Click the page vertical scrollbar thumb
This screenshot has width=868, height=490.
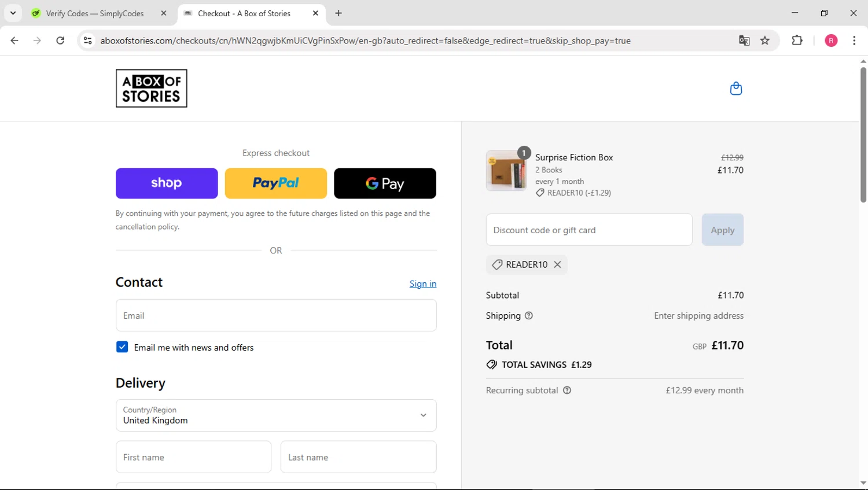pos(863,134)
